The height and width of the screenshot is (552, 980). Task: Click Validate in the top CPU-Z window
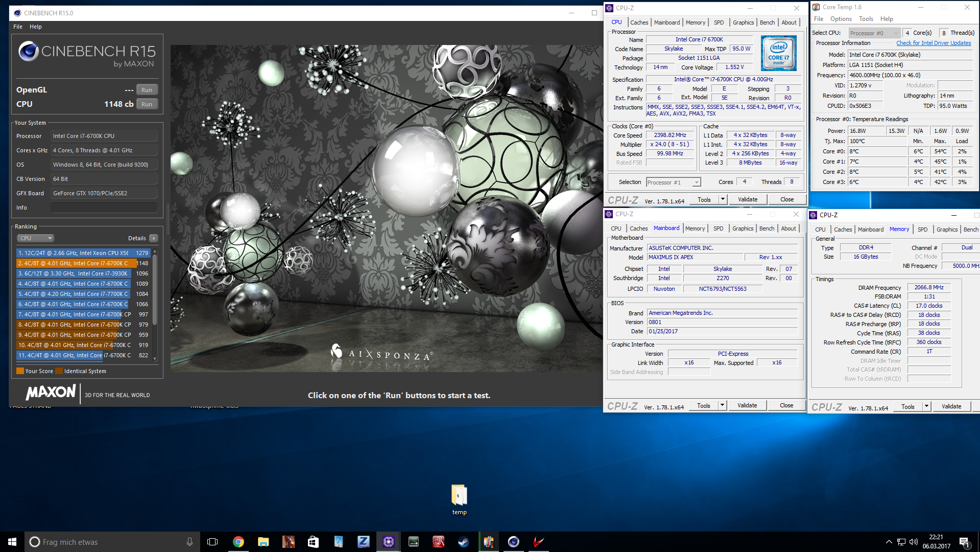748,199
